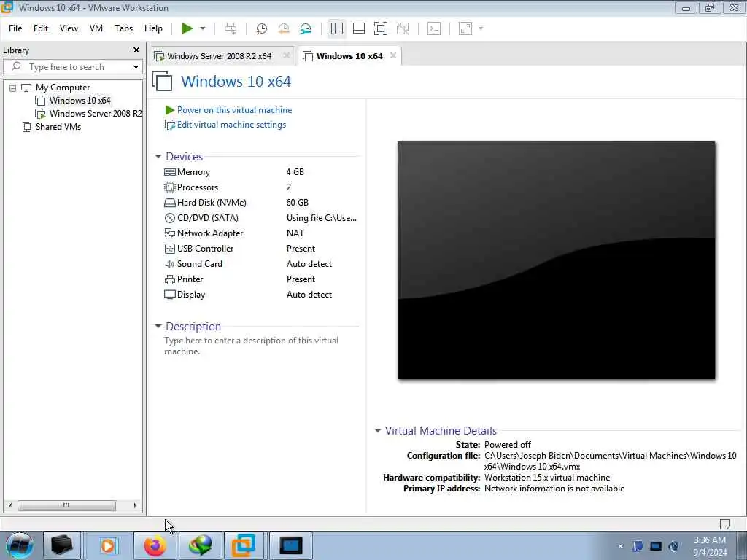Switch to Windows Server 2008 R2 x64 tab
The image size is (747, 560).
[219, 56]
